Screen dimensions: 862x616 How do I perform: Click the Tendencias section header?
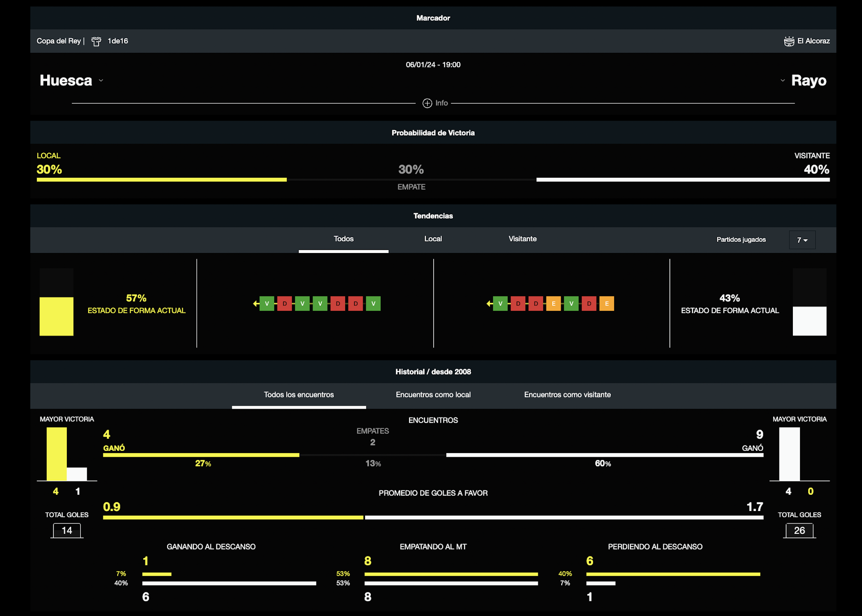click(x=433, y=216)
